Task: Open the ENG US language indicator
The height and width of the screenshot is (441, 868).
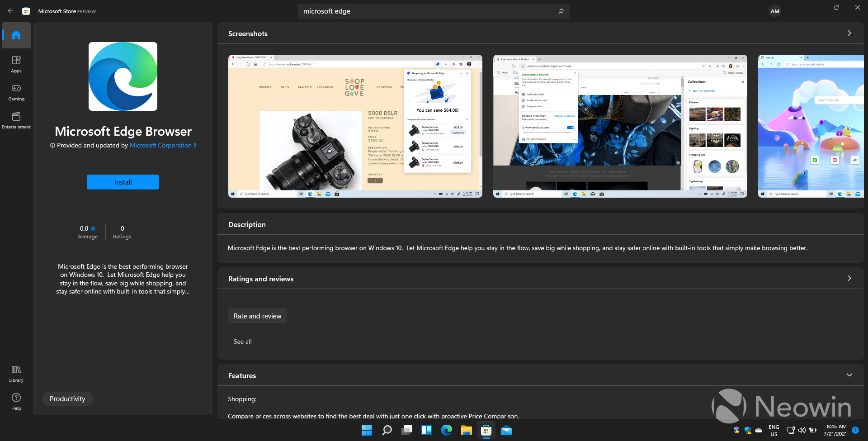Action: [774, 430]
